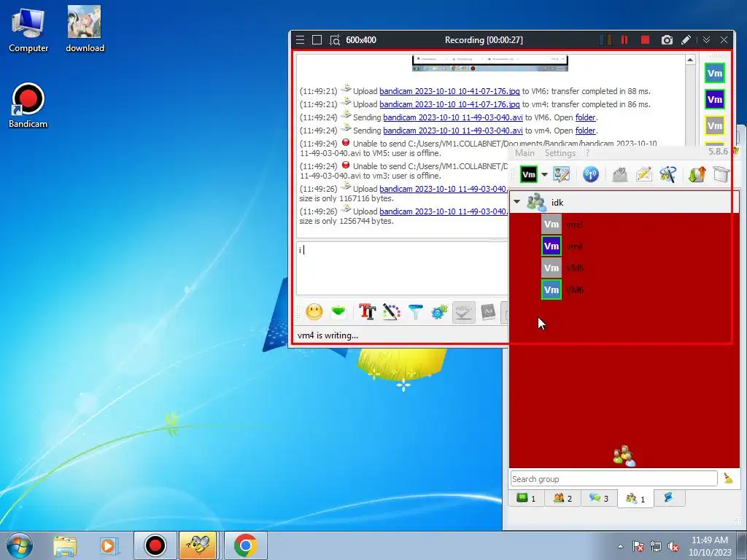The image size is (747, 560).
Task: Click the grey Aa text button
Action: click(488, 312)
